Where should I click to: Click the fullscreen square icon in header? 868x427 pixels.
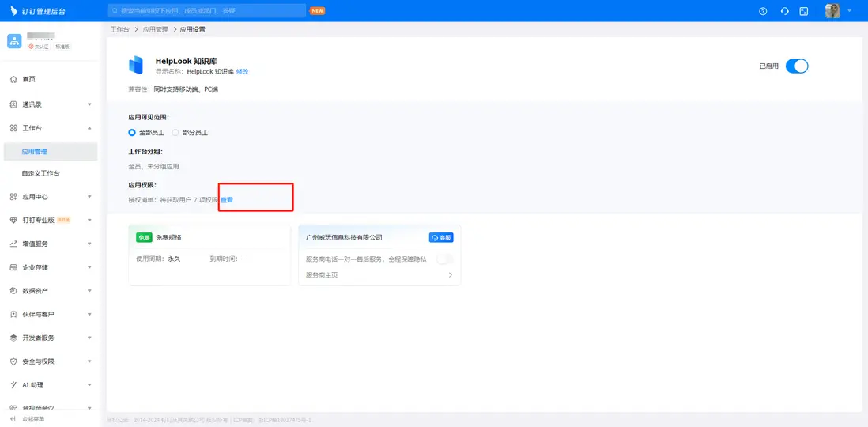(804, 11)
